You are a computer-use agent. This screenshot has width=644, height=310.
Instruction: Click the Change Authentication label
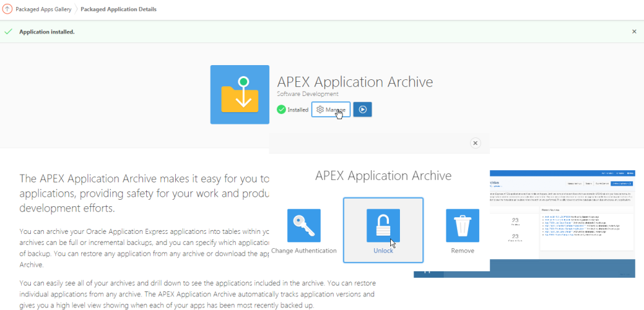(x=304, y=251)
